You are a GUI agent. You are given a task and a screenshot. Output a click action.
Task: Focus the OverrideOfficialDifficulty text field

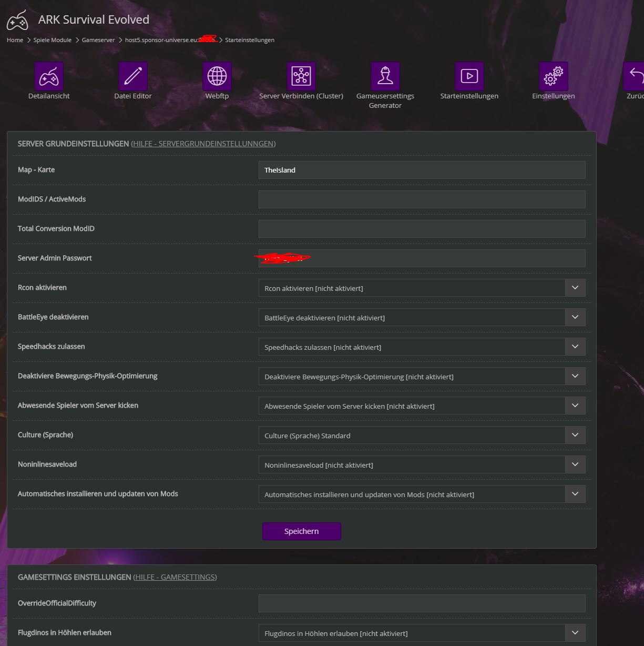422,603
